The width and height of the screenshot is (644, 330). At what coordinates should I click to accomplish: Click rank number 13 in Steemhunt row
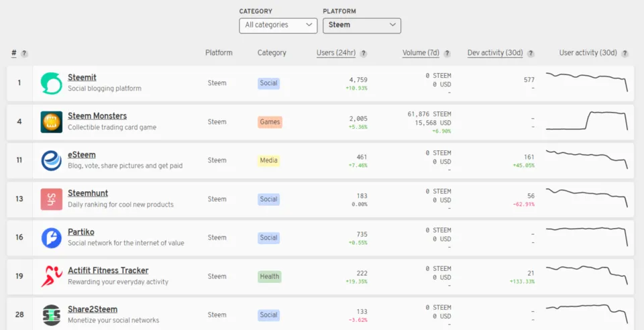pos(19,199)
